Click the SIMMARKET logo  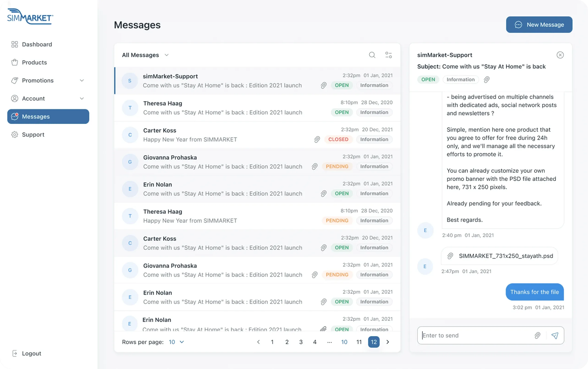(x=30, y=16)
